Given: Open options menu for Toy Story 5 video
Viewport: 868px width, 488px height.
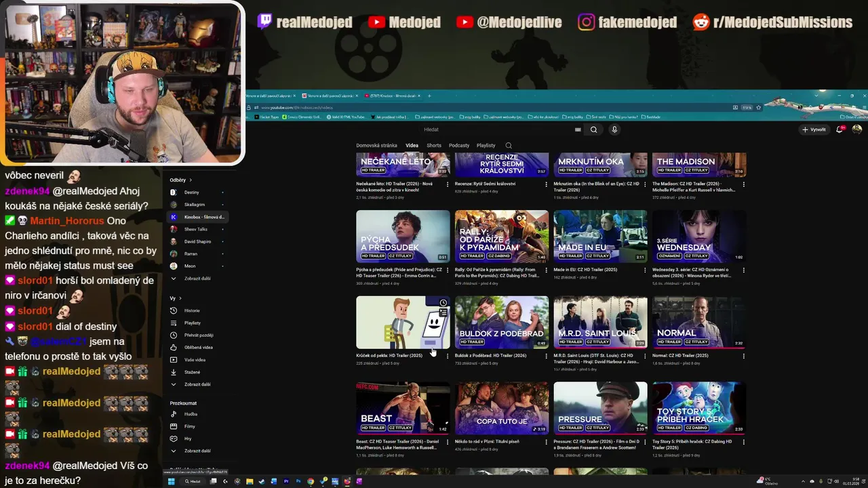Looking at the screenshot, I should click(x=743, y=442).
